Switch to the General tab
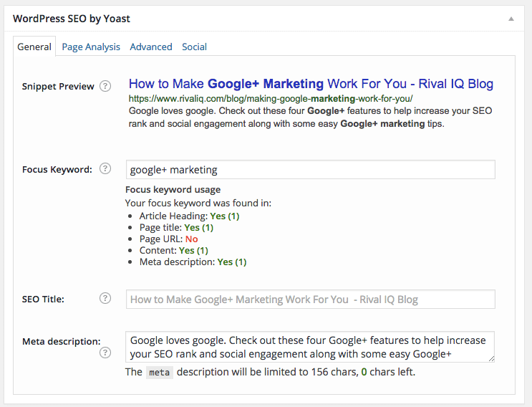Screen dimensions: 532x407 (x=34, y=47)
